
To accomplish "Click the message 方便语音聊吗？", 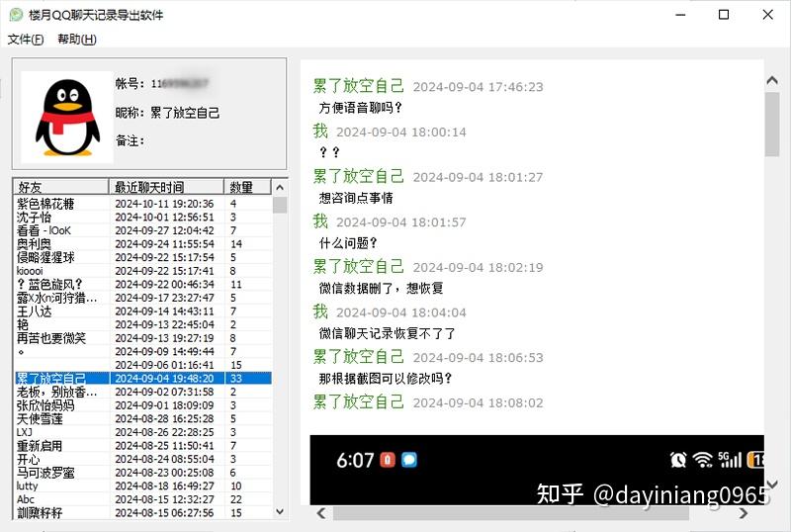I will pos(361,108).
